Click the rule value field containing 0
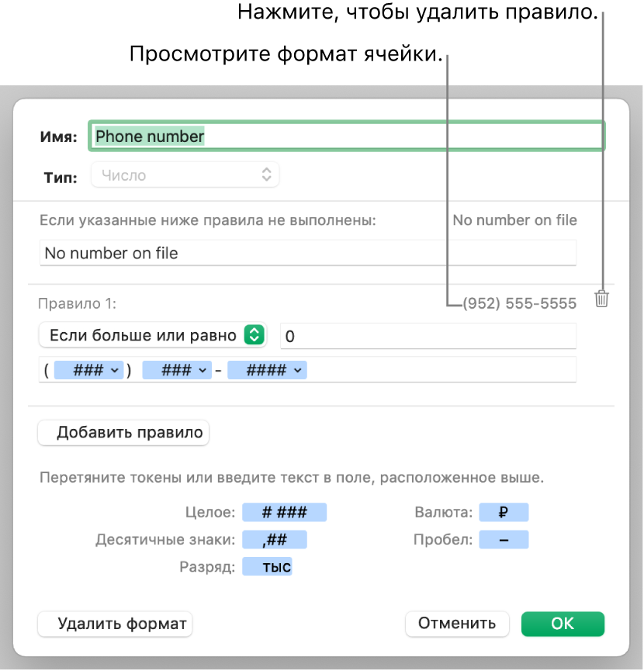 point(428,336)
